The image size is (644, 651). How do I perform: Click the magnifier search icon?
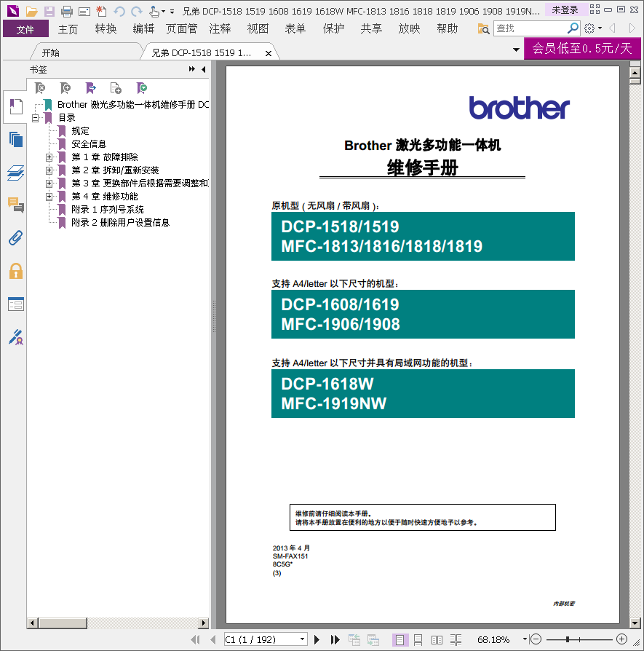[x=573, y=28]
